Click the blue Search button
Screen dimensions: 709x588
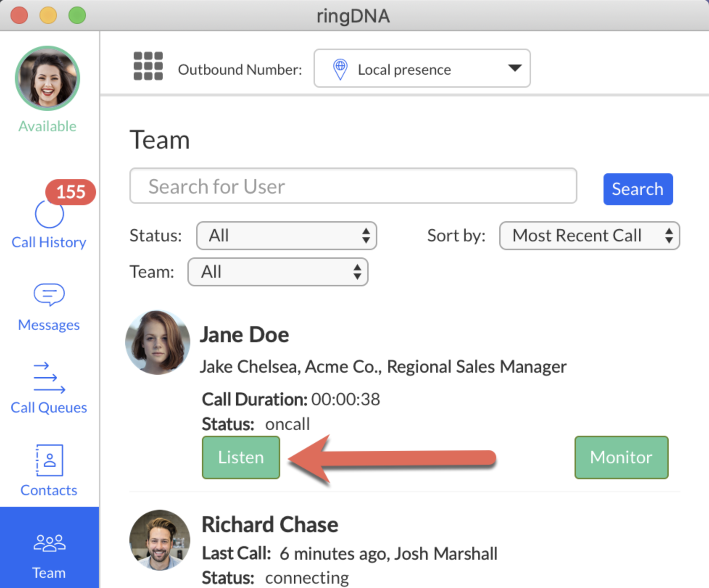click(x=638, y=189)
